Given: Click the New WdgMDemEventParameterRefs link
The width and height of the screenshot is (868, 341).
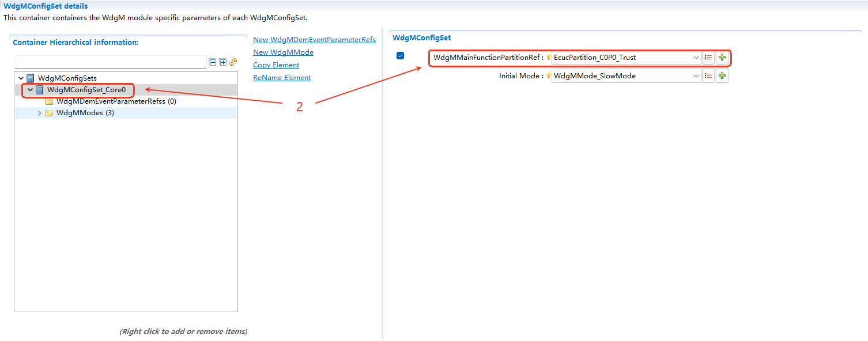Looking at the screenshot, I should point(314,39).
